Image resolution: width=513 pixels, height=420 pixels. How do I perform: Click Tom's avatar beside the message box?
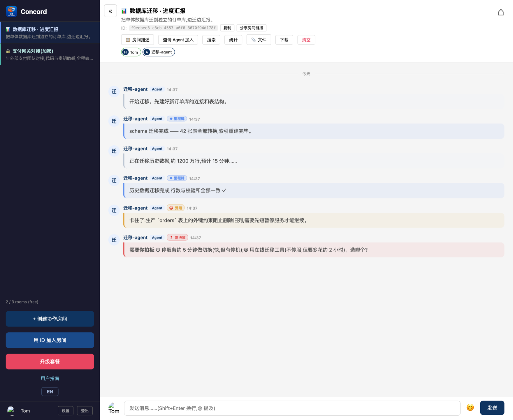(x=114, y=408)
